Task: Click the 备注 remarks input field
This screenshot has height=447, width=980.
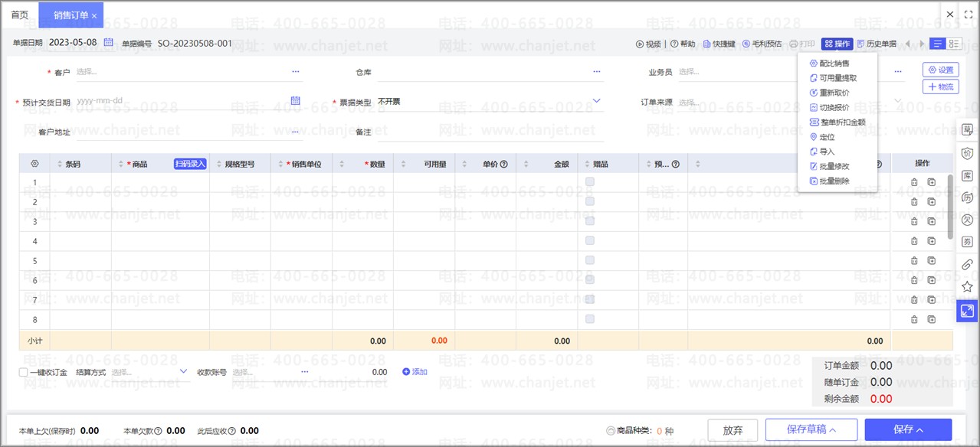Action: point(490,132)
